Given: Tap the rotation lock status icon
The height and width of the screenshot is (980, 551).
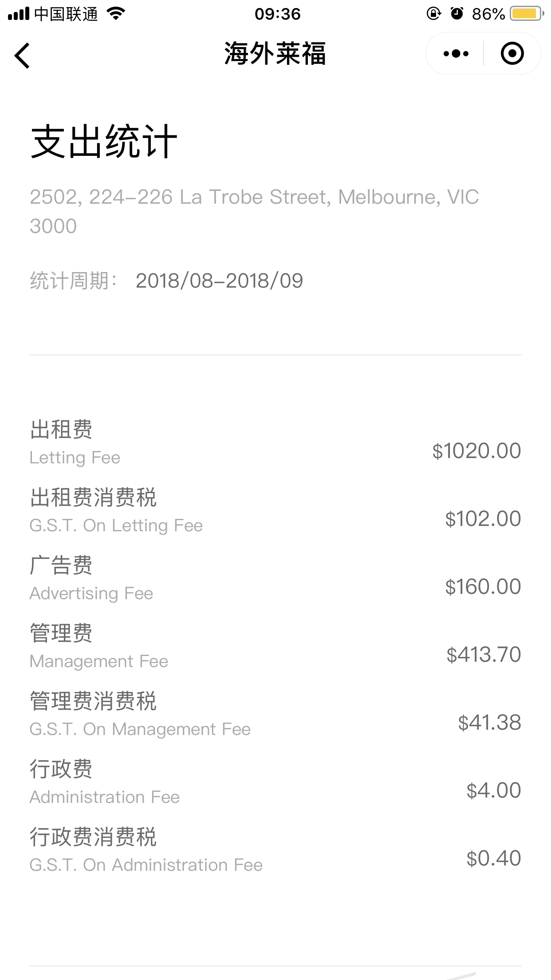Looking at the screenshot, I should 433,14.
